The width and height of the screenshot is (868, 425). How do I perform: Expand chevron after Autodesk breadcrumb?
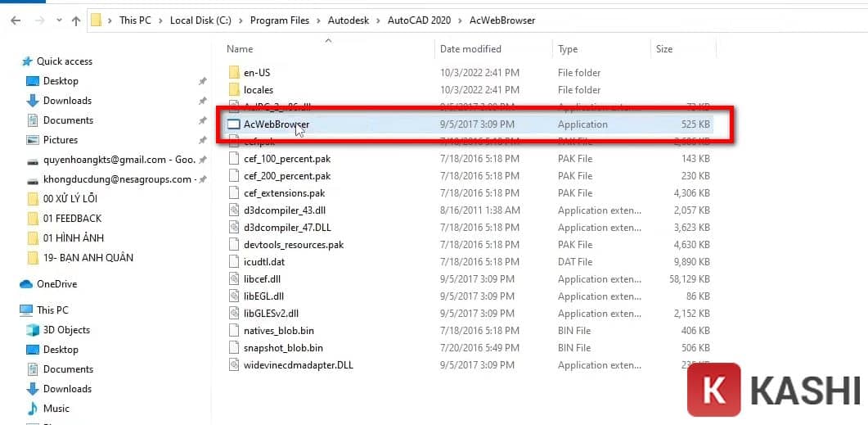click(x=377, y=20)
